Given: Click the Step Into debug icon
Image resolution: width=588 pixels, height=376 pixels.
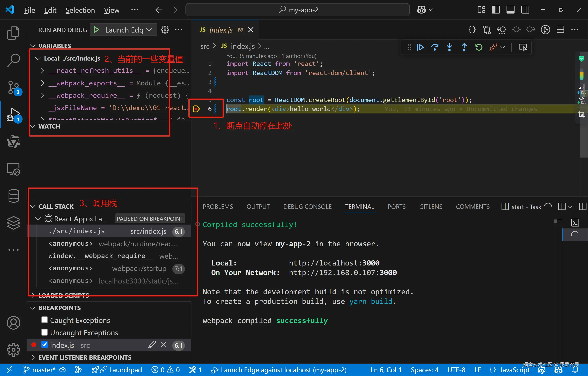Looking at the screenshot, I should click(450, 47).
